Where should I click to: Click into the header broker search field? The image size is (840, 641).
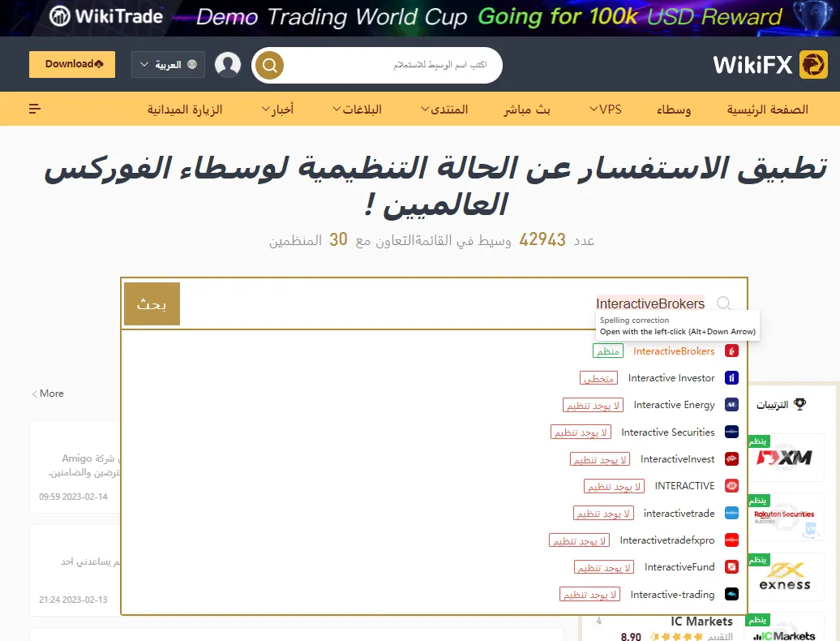point(392,65)
